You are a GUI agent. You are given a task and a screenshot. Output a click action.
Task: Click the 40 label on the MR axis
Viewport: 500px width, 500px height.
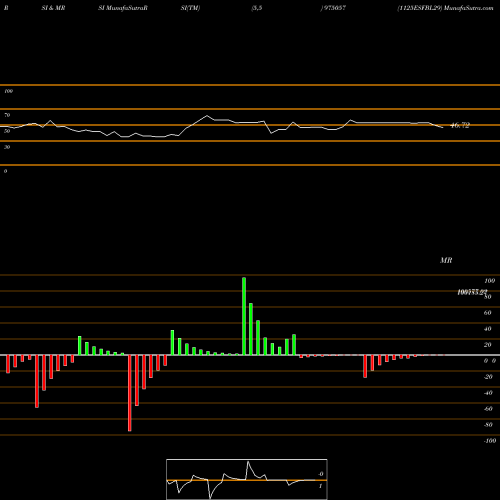point(487,329)
